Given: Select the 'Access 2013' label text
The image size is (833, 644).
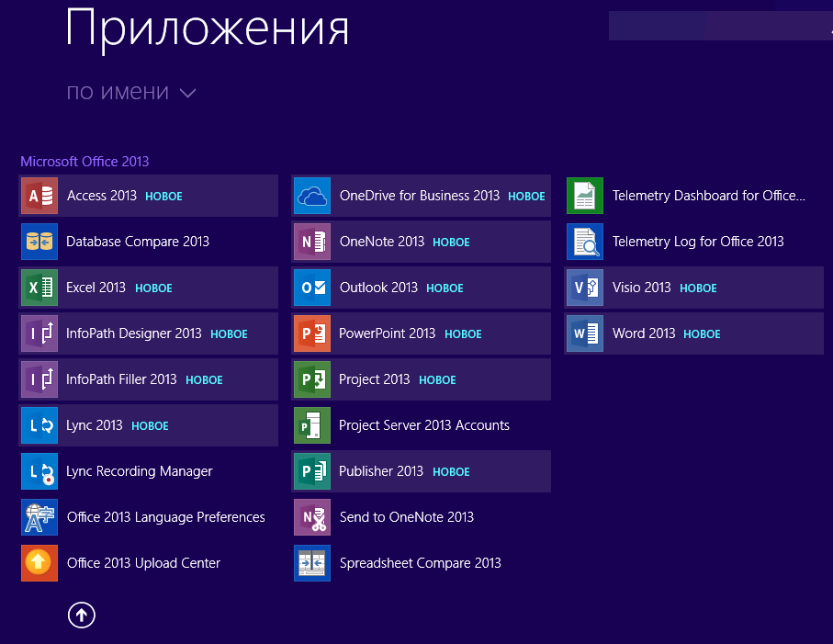Looking at the screenshot, I should (x=101, y=196).
